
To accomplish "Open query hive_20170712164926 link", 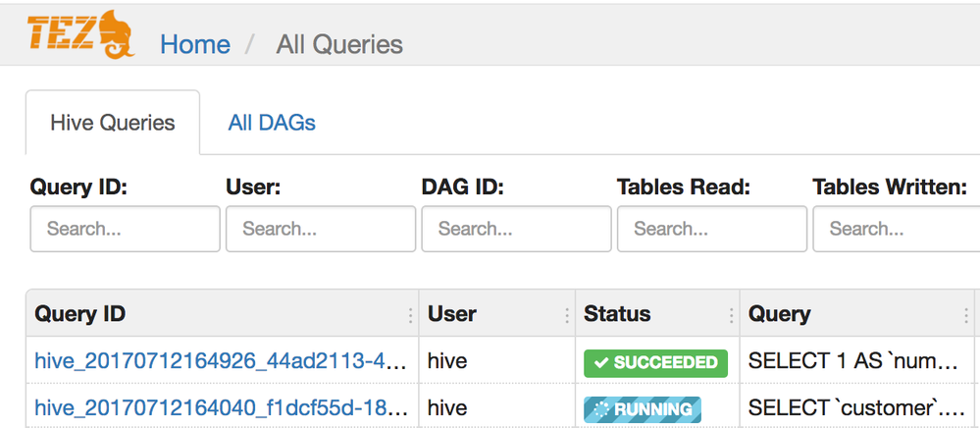I will (220, 362).
